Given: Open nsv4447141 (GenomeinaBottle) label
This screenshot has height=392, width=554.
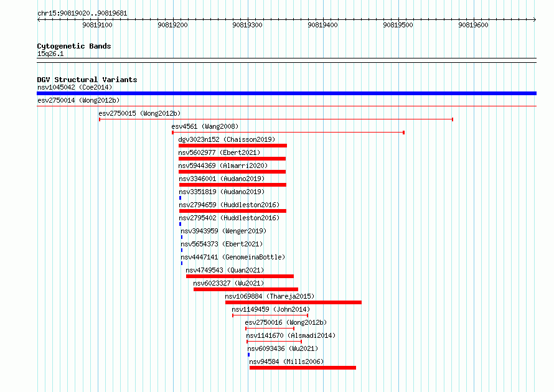Looking at the screenshot, I should coord(233,257).
